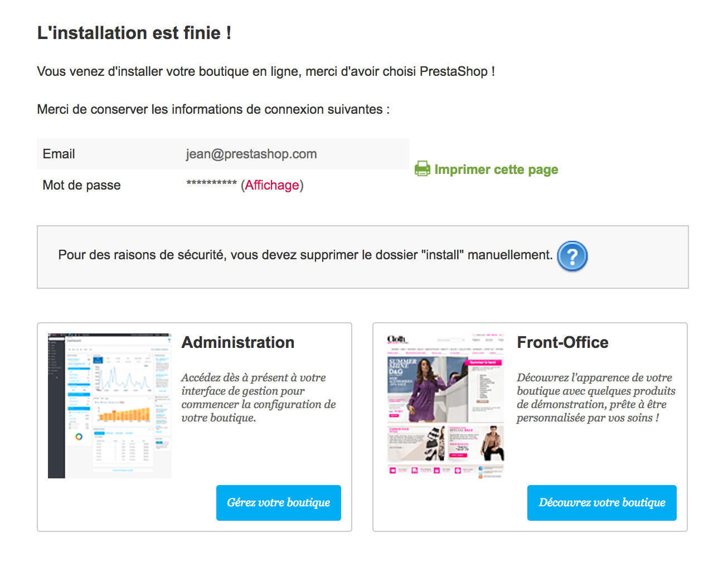The image size is (728, 562).
Task: Click the "Front-Office" heading
Action: (562, 342)
